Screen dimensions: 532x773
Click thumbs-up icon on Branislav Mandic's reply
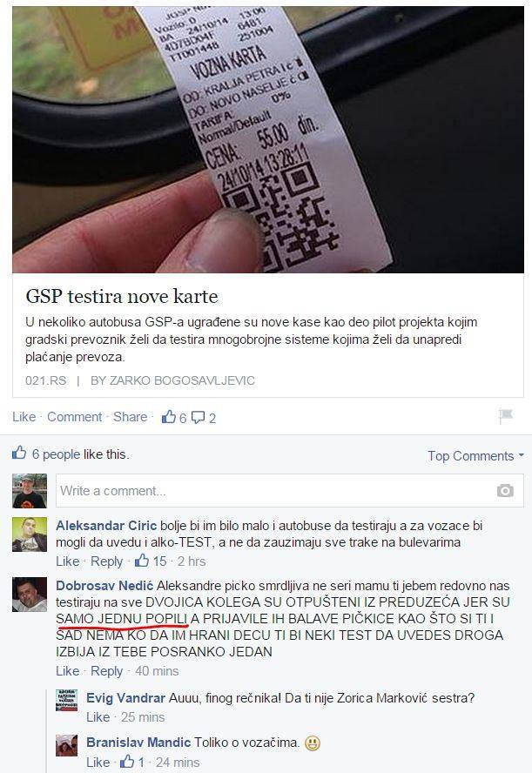[127, 761]
